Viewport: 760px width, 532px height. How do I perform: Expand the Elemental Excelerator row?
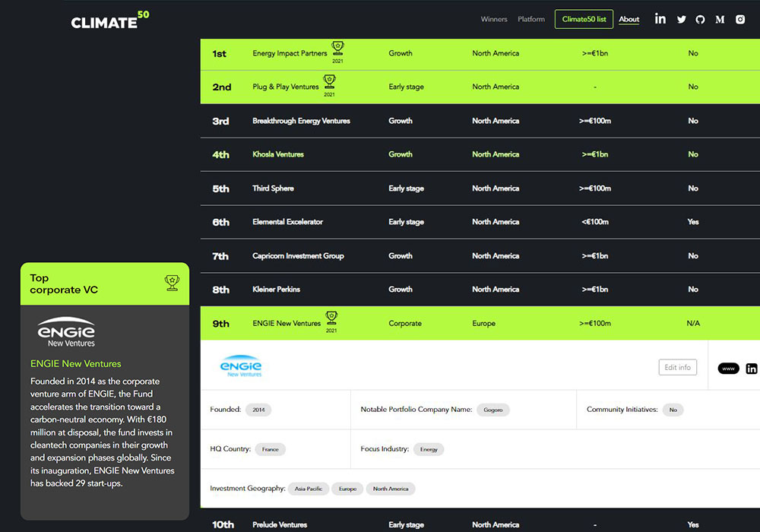(x=480, y=222)
